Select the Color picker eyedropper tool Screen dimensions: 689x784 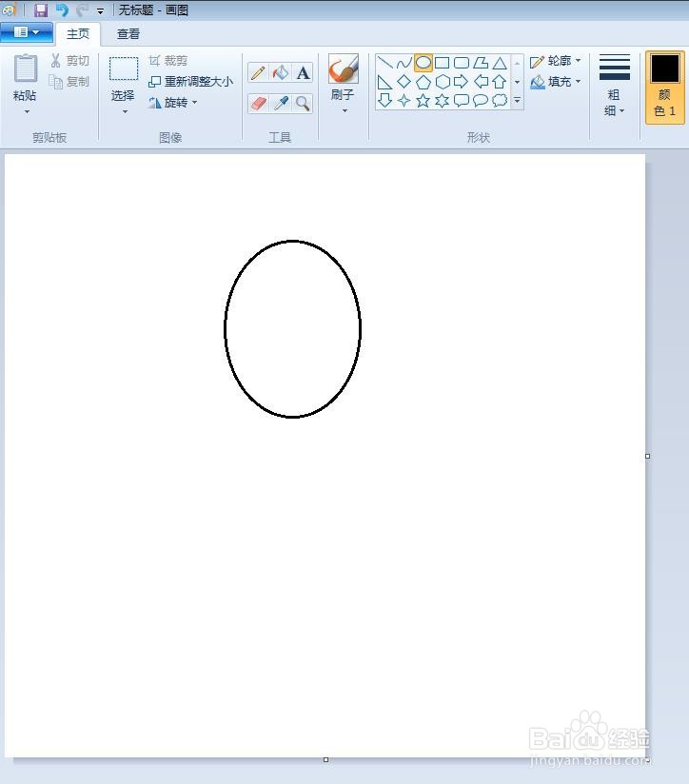281,104
